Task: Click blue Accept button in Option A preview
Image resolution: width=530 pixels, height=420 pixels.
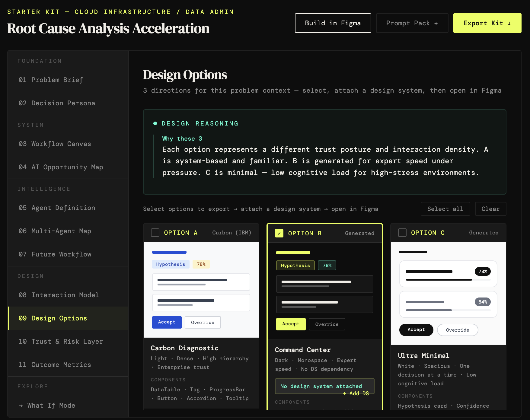Action: point(167,322)
